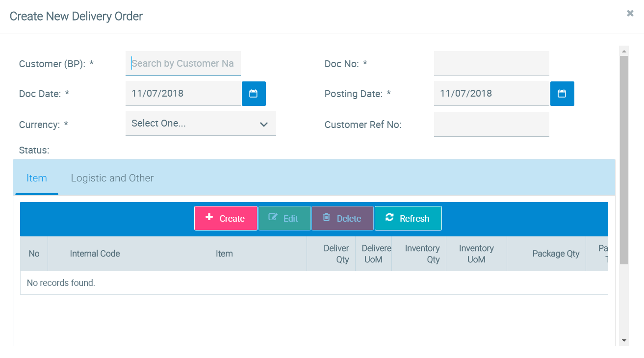Expand the Currency dropdown
The image size is (644, 358).
point(201,124)
